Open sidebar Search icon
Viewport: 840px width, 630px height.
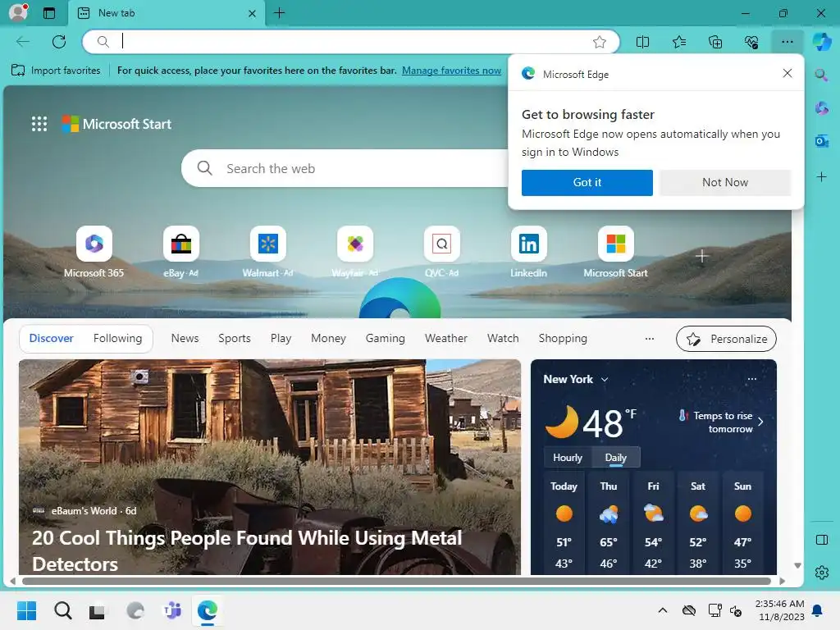821,75
